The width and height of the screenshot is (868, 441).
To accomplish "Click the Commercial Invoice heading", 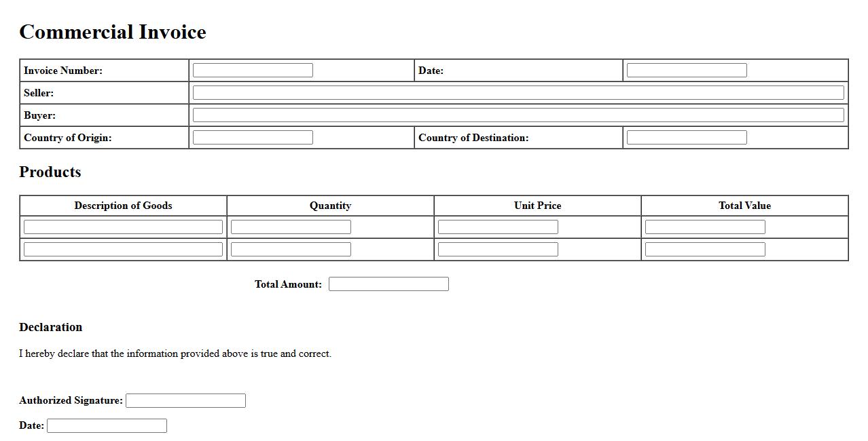I will click(113, 32).
